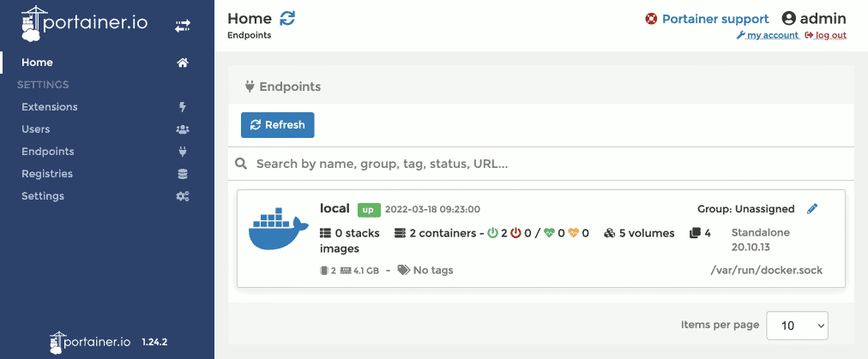This screenshot has width=868, height=359.
Task: Click the orange unhealthy heartbeat icon
Action: point(573,233)
